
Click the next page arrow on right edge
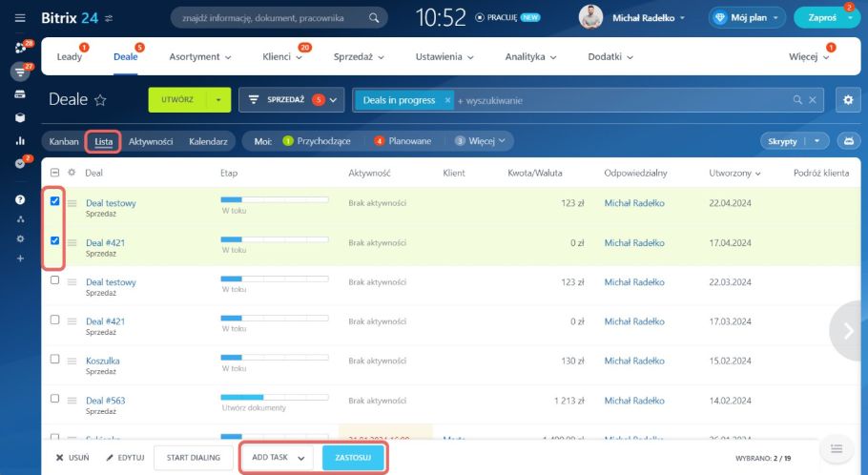[848, 330]
